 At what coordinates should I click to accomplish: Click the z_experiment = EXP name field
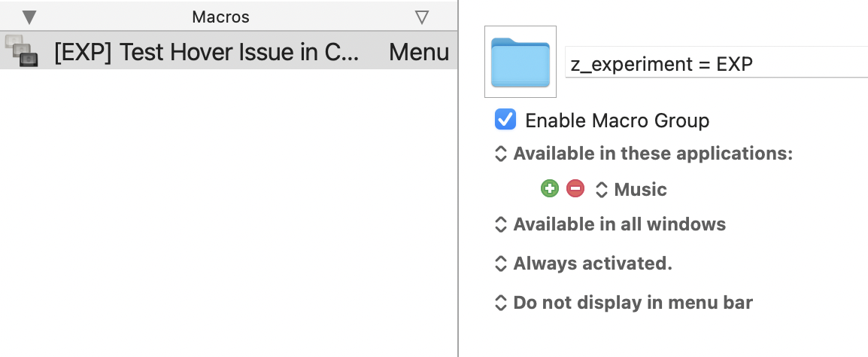click(715, 63)
